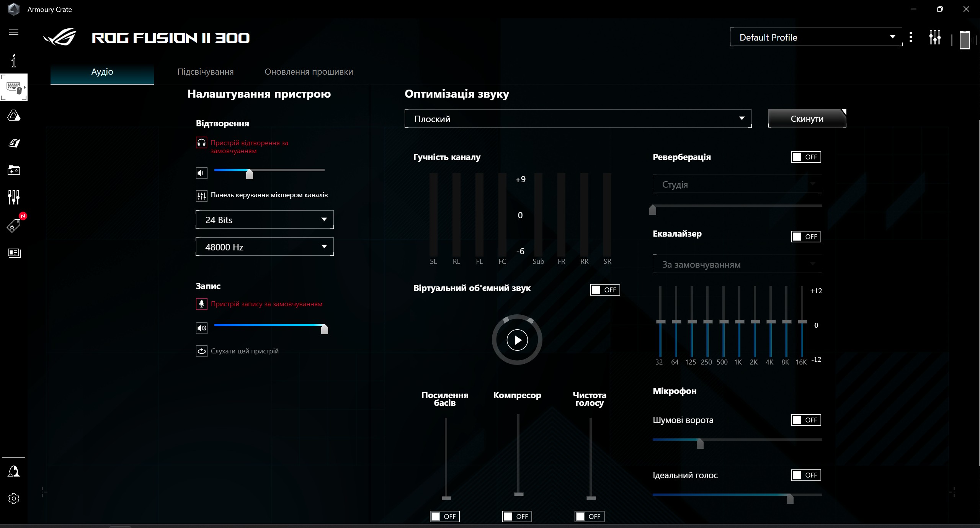Image resolution: width=980 pixels, height=528 pixels.
Task: Toggle Реверберація switch on
Action: [x=806, y=157]
